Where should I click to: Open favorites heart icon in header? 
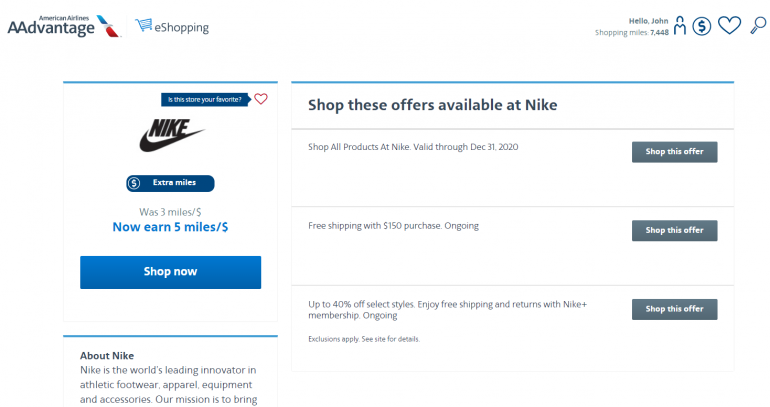click(x=729, y=26)
